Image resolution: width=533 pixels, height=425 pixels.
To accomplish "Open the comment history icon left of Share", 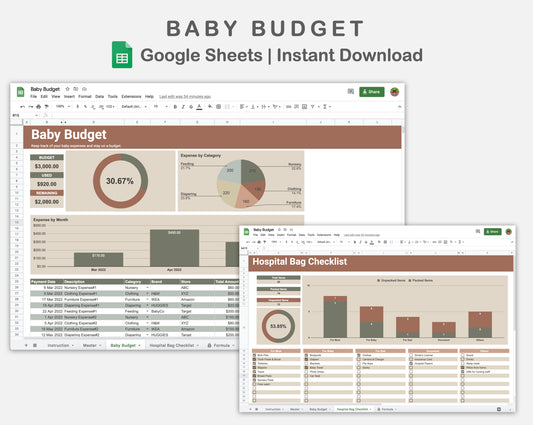I will pyautogui.click(x=351, y=91).
